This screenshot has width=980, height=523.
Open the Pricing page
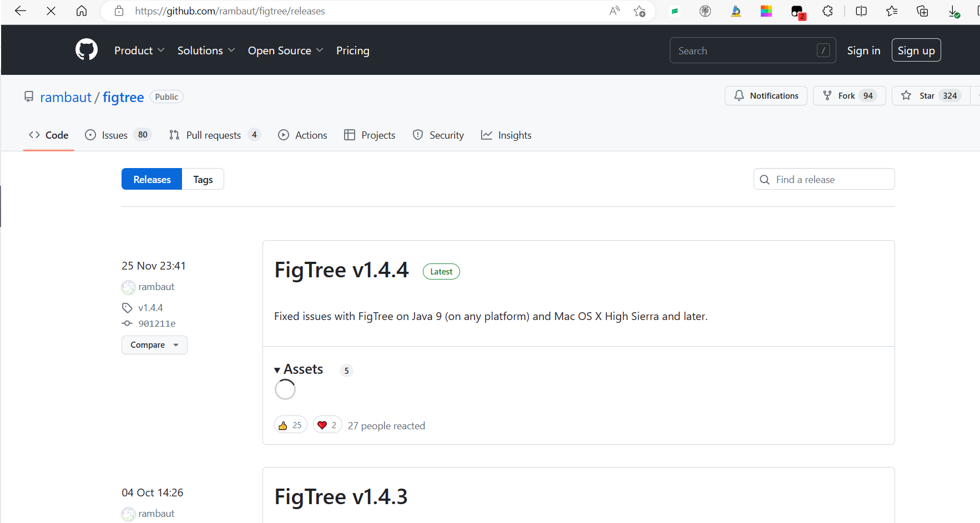(353, 50)
